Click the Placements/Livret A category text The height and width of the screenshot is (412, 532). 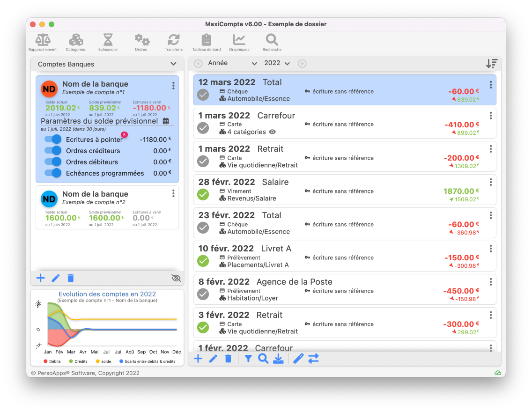[x=258, y=265]
